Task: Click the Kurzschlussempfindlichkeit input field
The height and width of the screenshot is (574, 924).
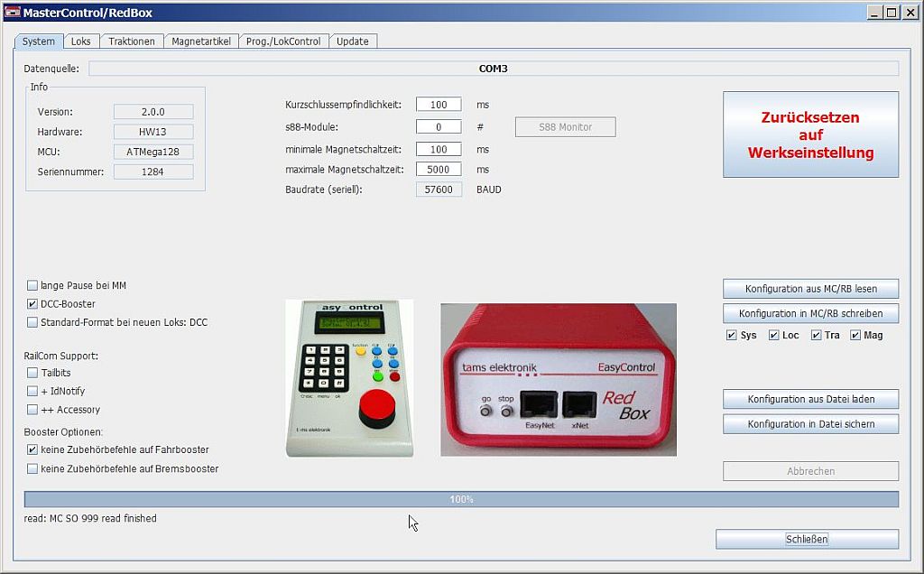Action: (439, 105)
